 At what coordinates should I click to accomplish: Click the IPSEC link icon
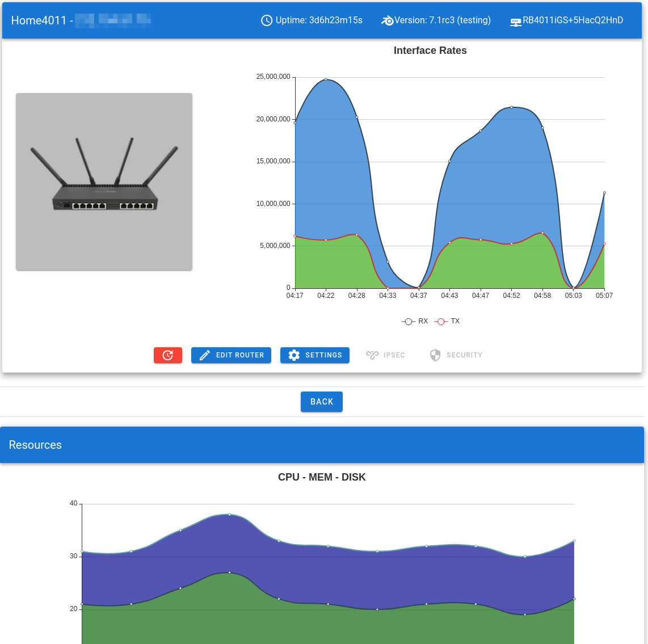[372, 355]
